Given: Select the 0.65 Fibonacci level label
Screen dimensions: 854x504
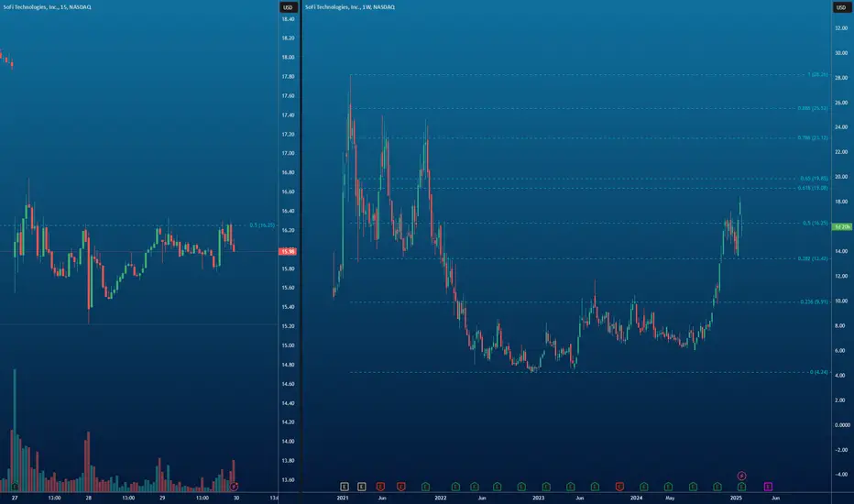Looking at the screenshot, I should (815, 178).
